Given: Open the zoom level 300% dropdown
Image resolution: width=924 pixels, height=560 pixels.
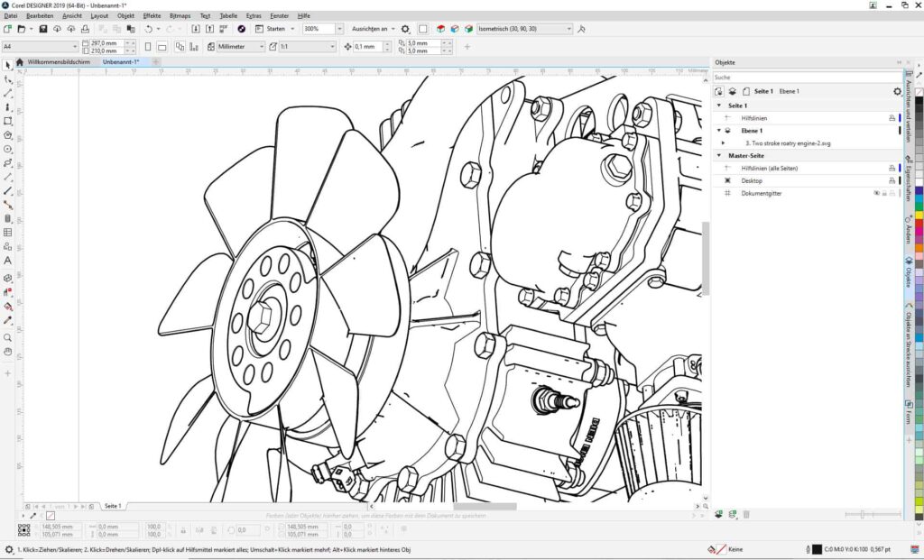Looking at the screenshot, I should (339, 29).
